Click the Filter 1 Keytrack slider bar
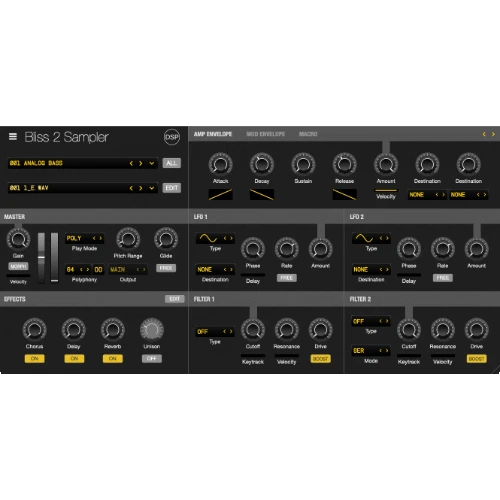500x500 pixels. [253, 356]
